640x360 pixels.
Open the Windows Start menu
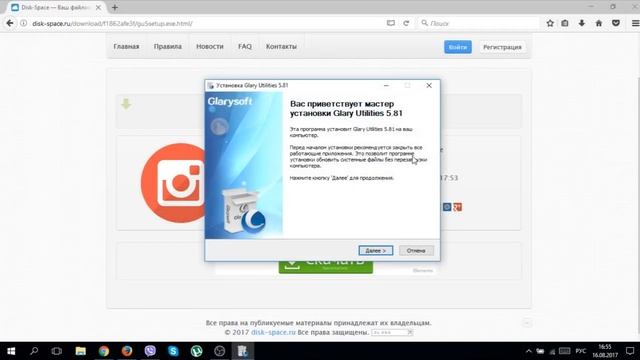click(11, 351)
